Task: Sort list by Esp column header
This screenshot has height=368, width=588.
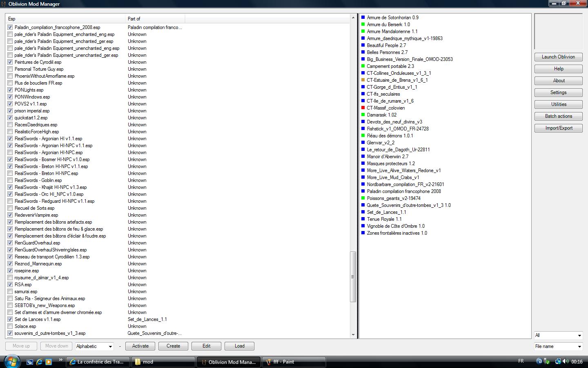Action: (x=65, y=19)
